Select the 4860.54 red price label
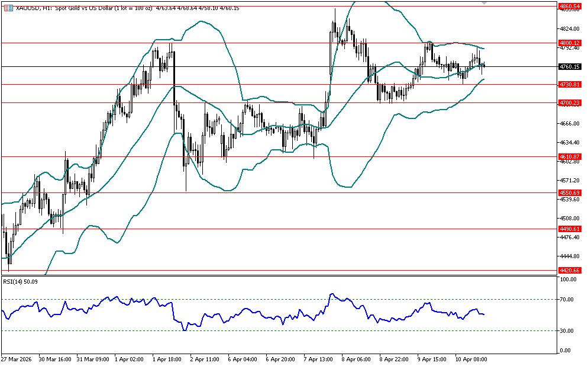588x366 pixels. pyautogui.click(x=569, y=6)
